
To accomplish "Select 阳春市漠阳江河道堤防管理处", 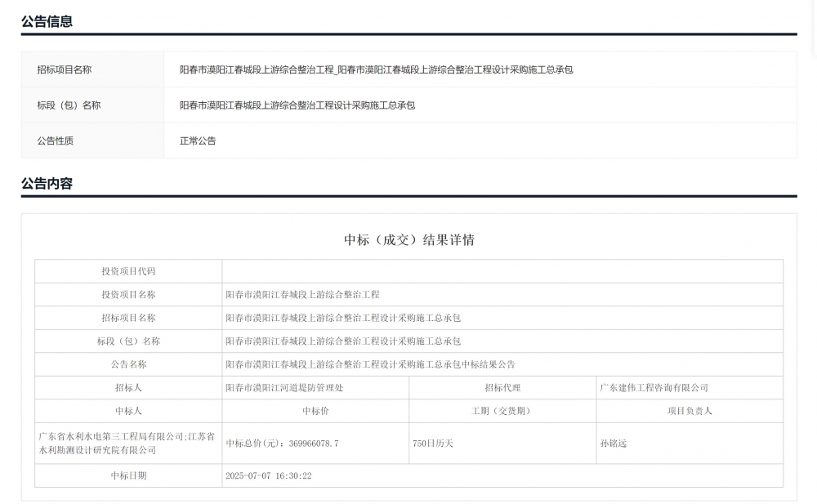I will tap(284, 388).
